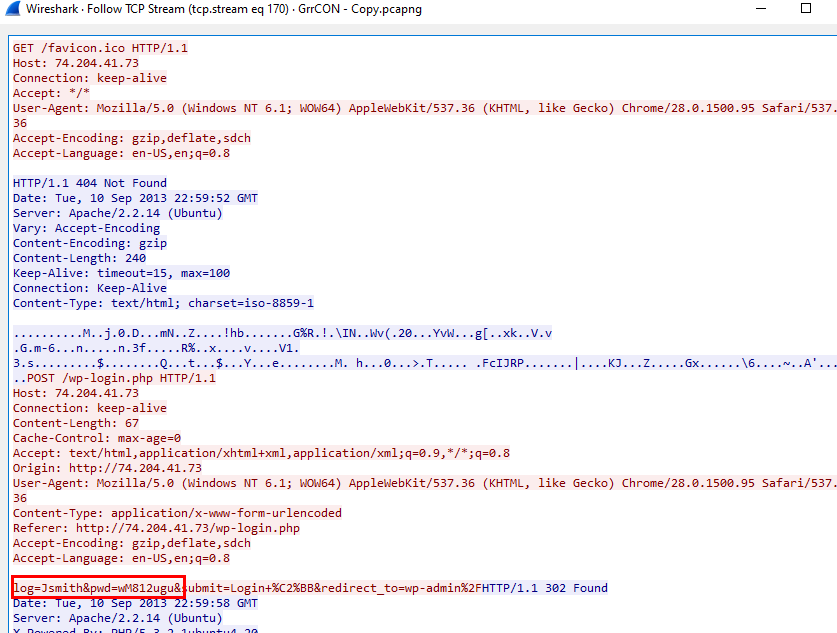The width and height of the screenshot is (837, 633).
Task: Click the 'Content-Encoding: gzip' header
Action: pyautogui.click(x=90, y=243)
